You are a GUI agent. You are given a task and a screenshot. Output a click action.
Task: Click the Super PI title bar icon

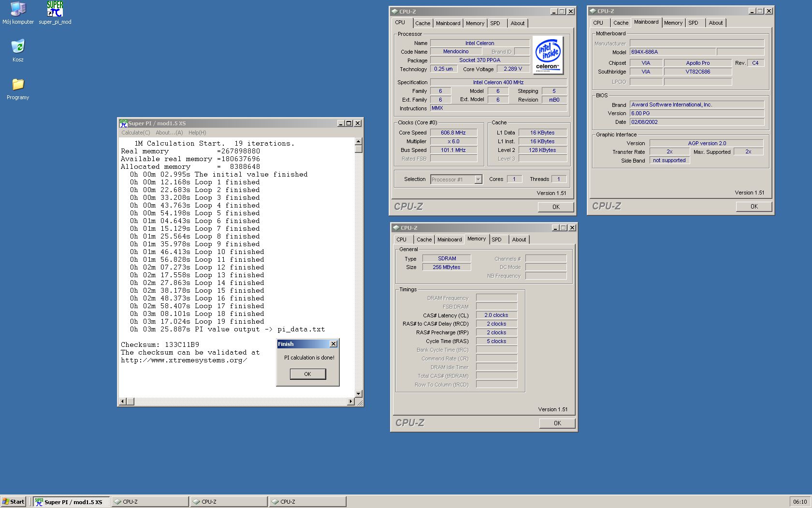click(x=123, y=123)
